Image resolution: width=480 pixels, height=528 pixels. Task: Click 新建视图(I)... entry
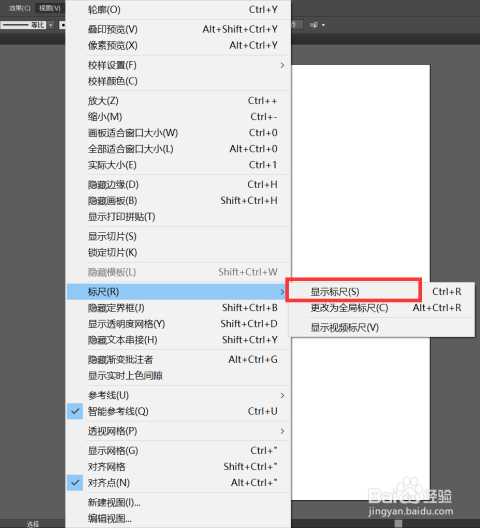pyautogui.click(x=178, y=502)
